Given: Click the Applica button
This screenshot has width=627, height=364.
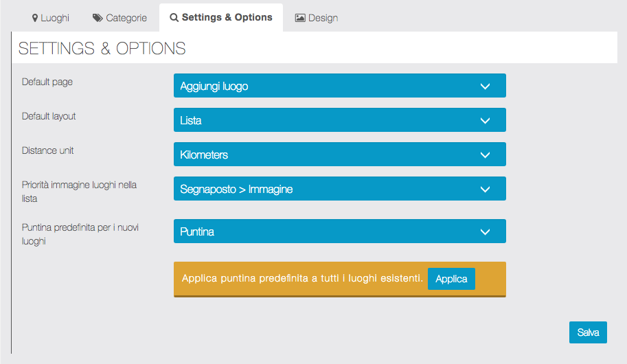Looking at the screenshot, I should 451,279.
